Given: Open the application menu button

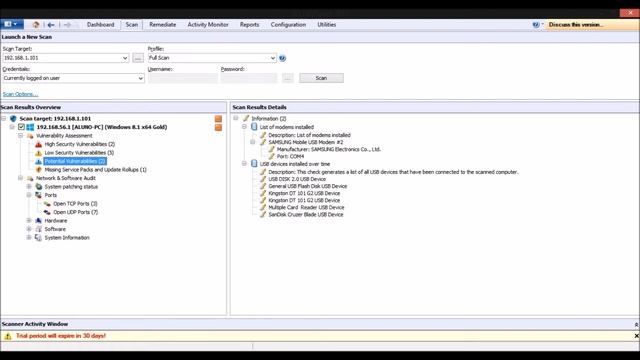Looking at the screenshot, I should 11,24.
